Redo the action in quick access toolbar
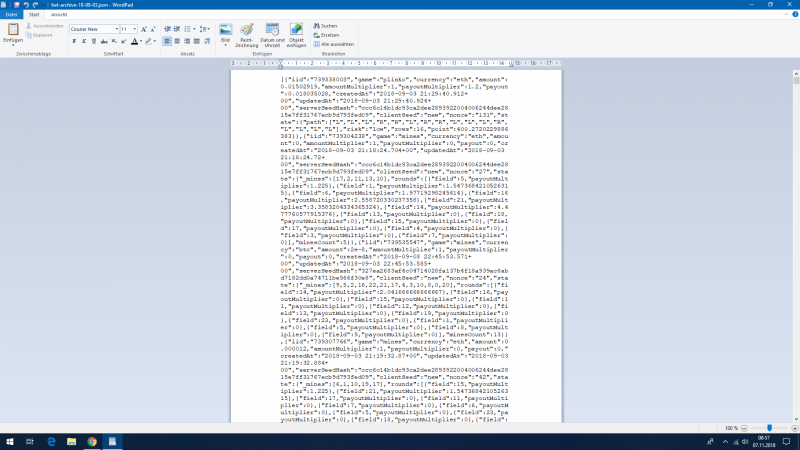This screenshot has width=800, height=450. tap(35, 5)
